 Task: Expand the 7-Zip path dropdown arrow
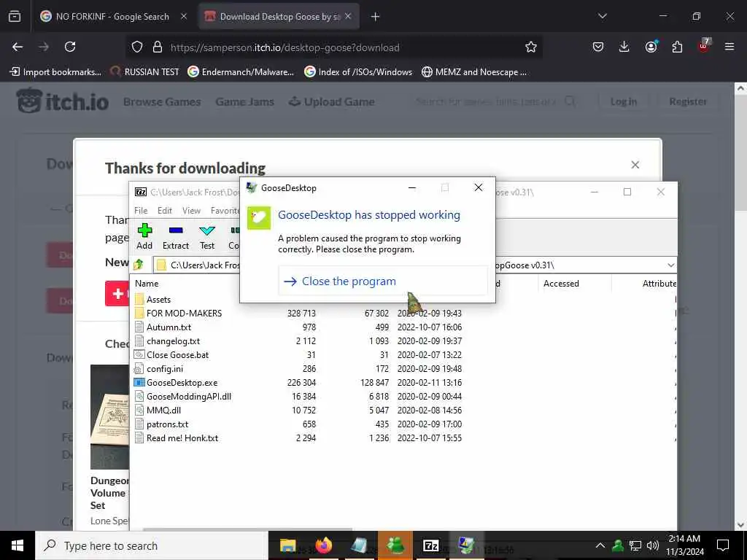(671, 265)
